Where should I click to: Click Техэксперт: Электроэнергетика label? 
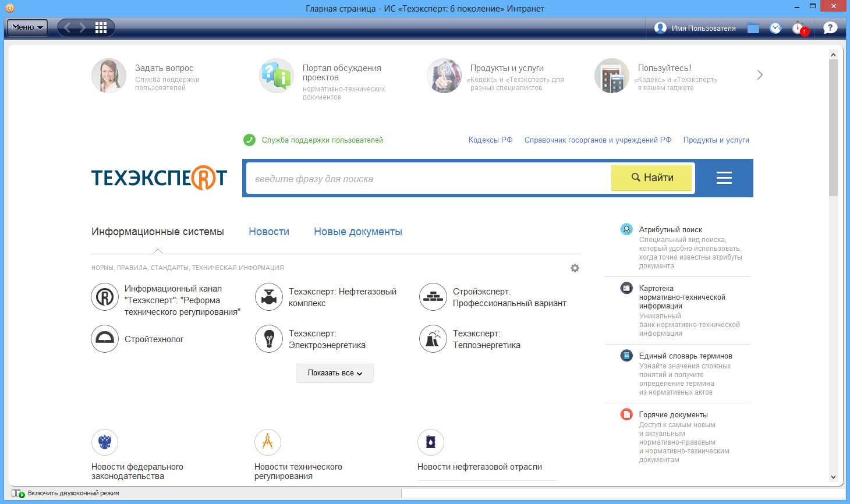[x=327, y=339]
